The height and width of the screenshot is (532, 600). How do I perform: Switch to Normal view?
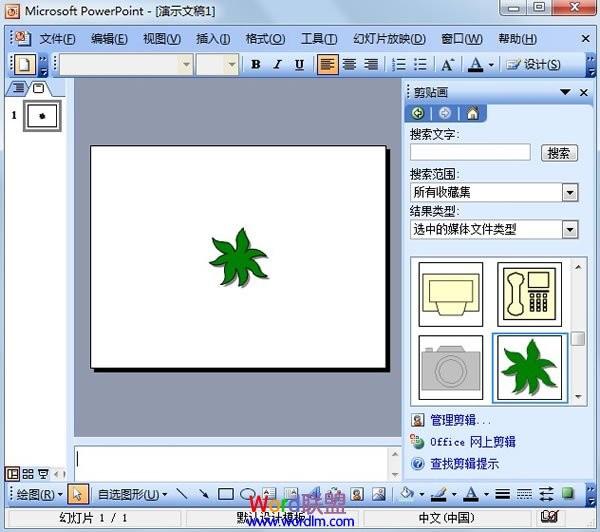click(12, 474)
